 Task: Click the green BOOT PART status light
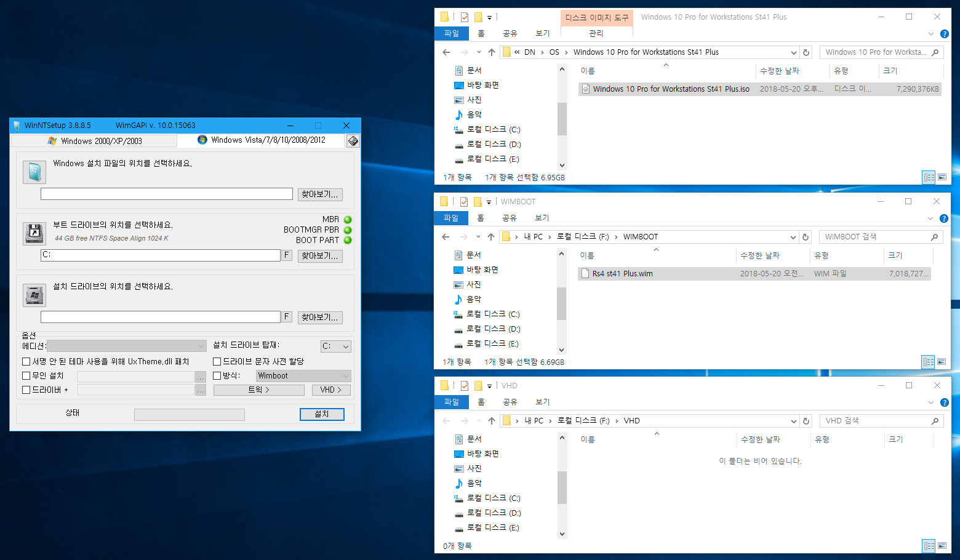point(348,241)
